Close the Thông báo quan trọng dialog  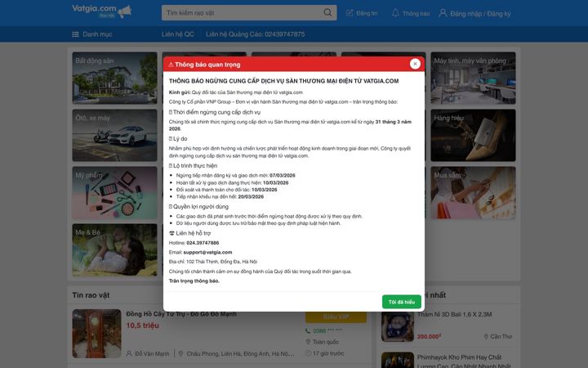click(x=415, y=64)
